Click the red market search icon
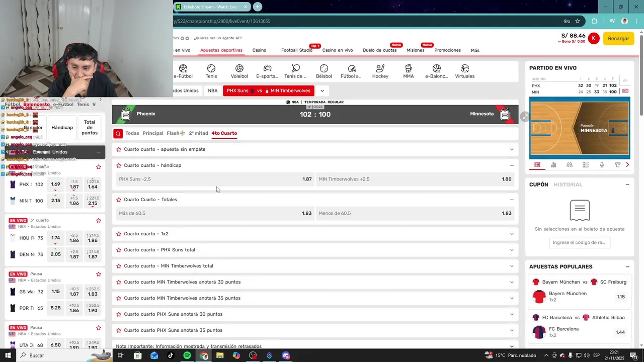Screen dimensions: 644x362 (118, 133)
